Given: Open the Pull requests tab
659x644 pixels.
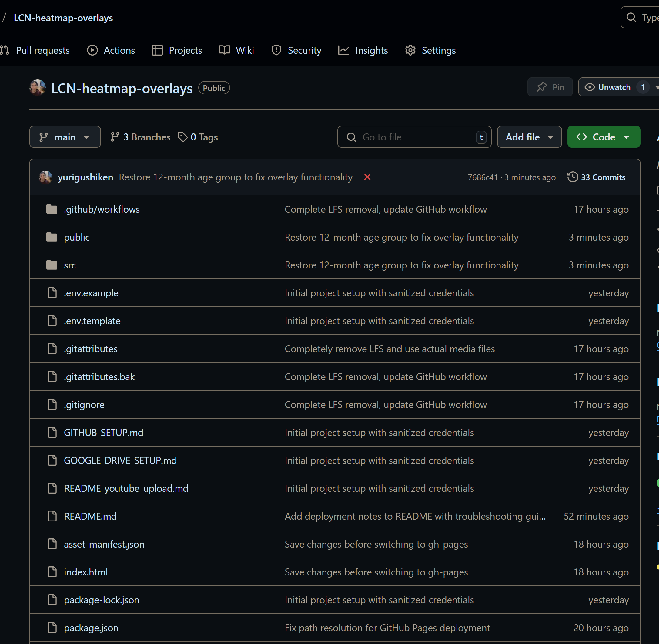Looking at the screenshot, I should point(35,50).
